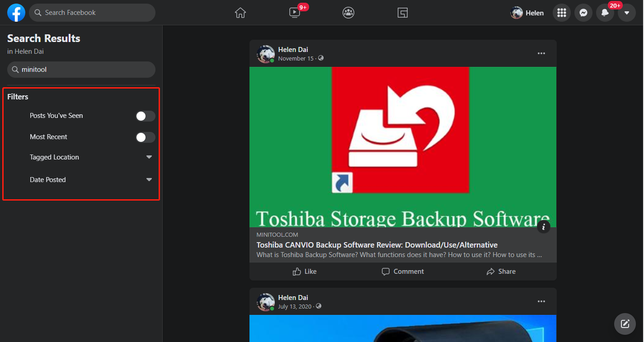Enable the Most Recent filter
644x342 pixels.
point(146,137)
